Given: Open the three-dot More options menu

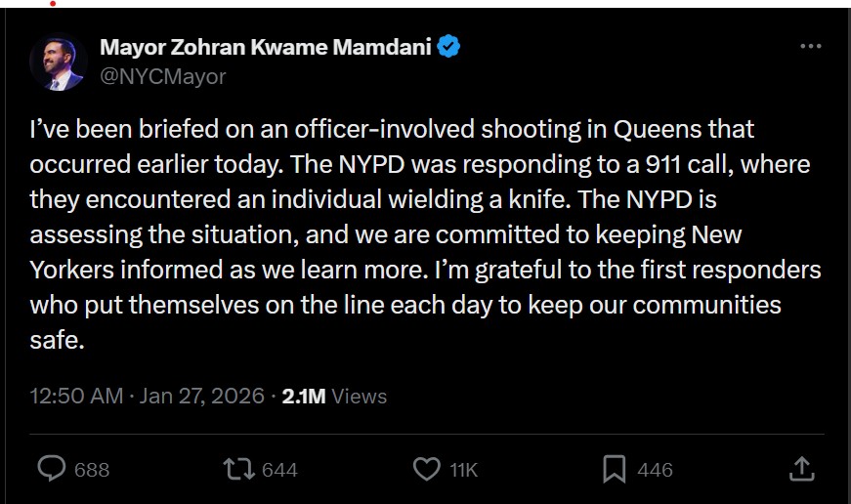Looking at the screenshot, I should pos(811,46).
